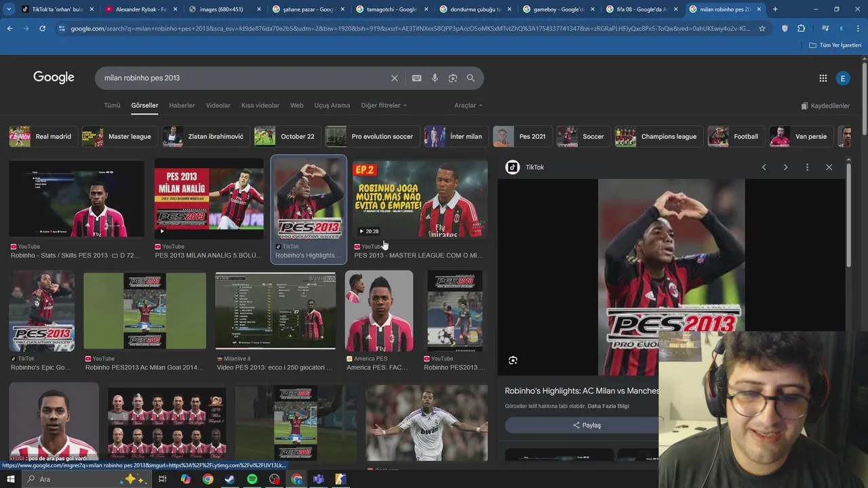
Task: Show next image in preview panel
Action: pyautogui.click(x=785, y=167)
